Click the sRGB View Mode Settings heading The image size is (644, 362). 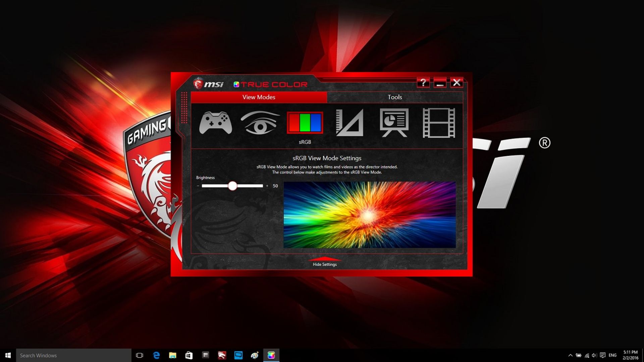327,158
